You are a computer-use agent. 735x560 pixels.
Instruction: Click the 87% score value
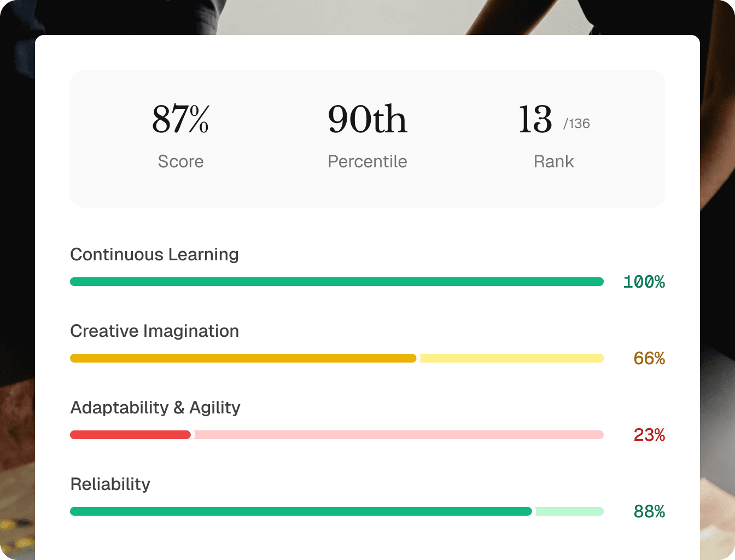pyautogui.click(x=180, y=119)
